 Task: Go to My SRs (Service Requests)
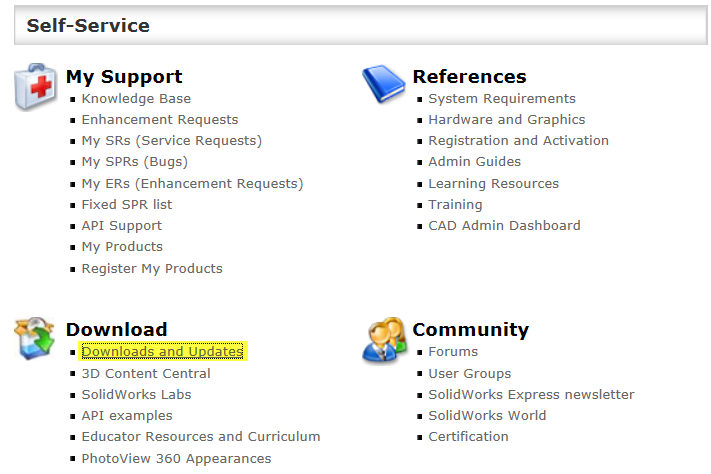coord(171,141)
